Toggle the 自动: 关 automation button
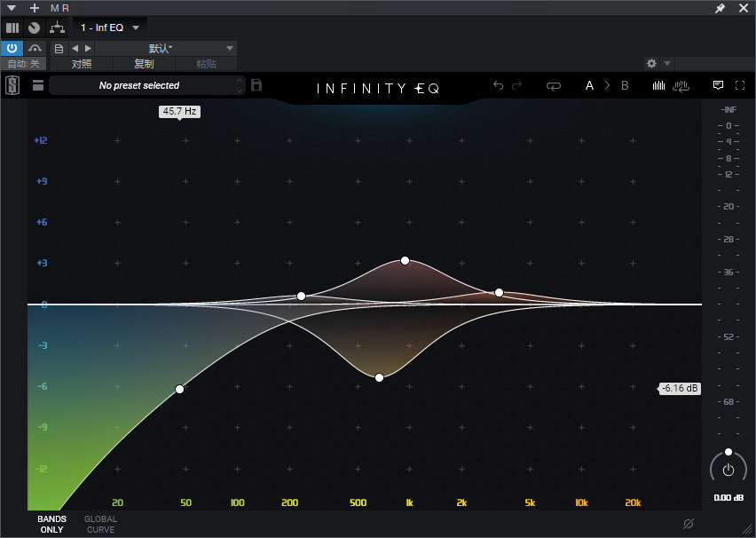The width and height of the screenshot is (756, 538). coord(24,64)
